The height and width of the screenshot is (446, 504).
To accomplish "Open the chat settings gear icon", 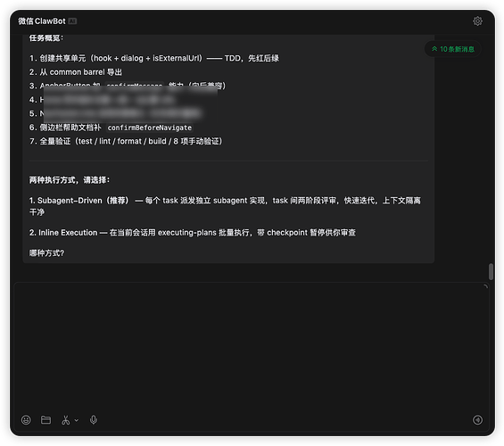I will 477,21.
